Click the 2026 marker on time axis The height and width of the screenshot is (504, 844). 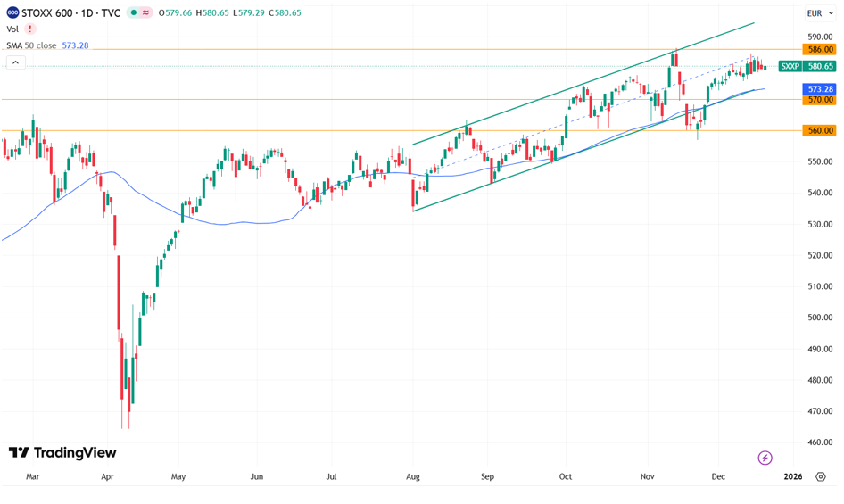tap(792, 476)
